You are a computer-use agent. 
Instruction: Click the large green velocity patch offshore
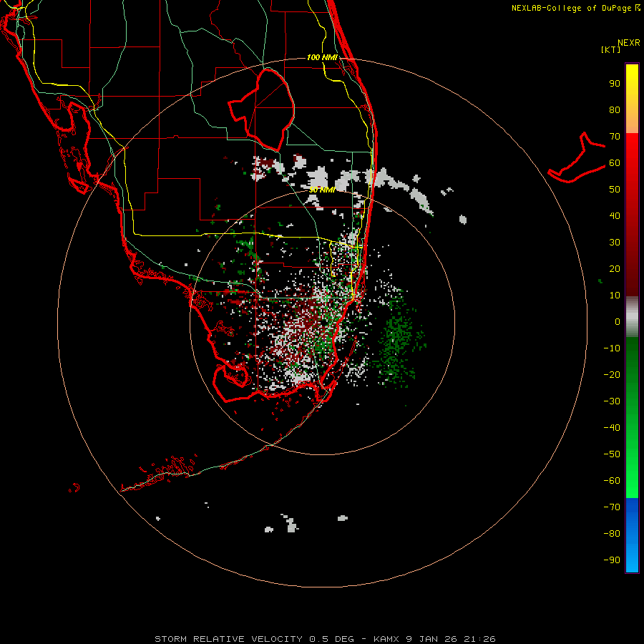[396, 341]
